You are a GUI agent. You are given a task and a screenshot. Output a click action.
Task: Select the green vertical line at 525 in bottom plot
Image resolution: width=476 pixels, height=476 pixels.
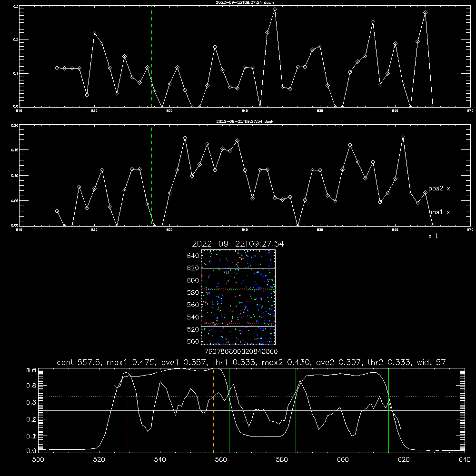point(115,410)
